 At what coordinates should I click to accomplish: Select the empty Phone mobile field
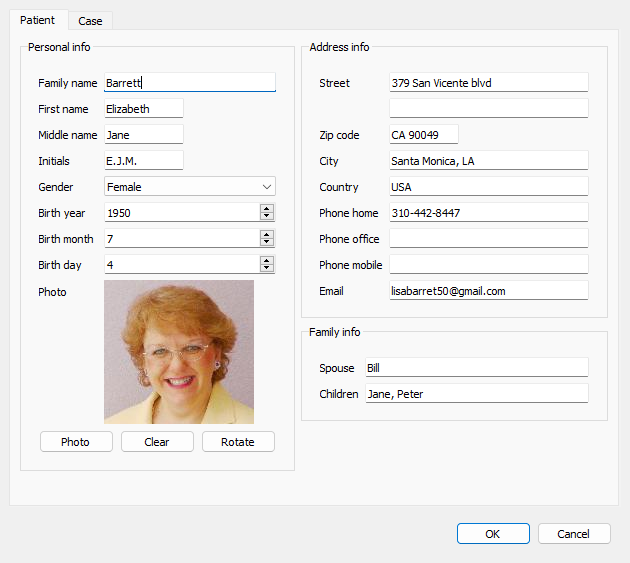pos(488,265)
